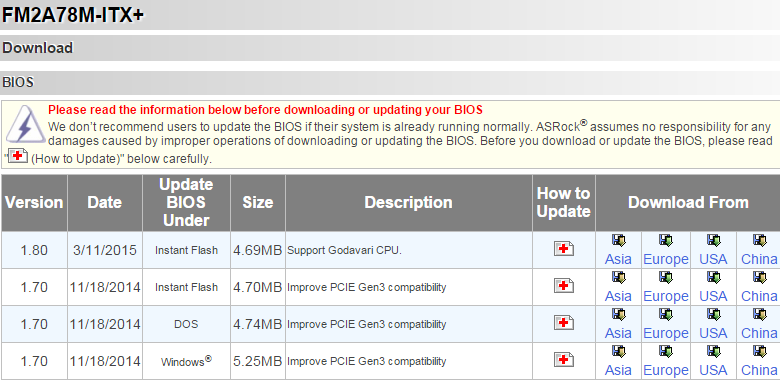Click Europe download icon for BIOS 1.80
This screenshot has width=780, height=380.
(666, 241)
